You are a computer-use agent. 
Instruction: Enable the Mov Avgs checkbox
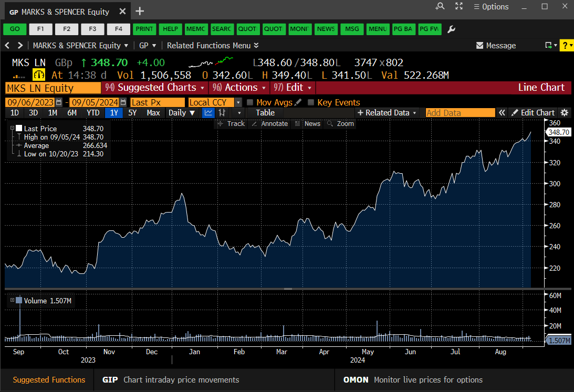pos(249,102)
